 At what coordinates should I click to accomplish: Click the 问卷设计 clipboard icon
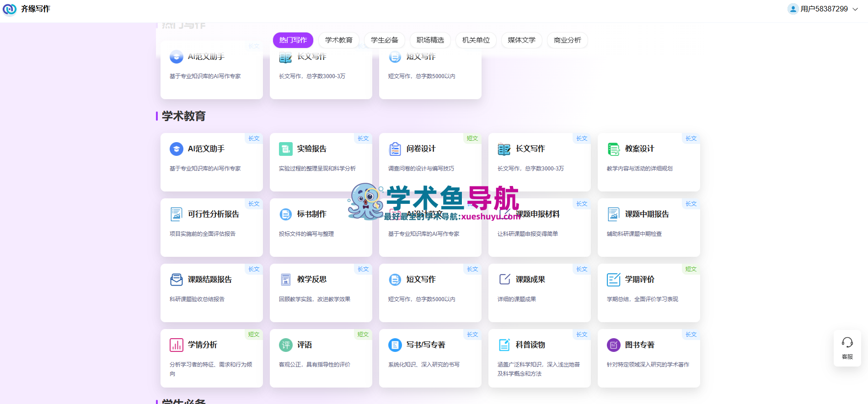[x=395, y=149]
